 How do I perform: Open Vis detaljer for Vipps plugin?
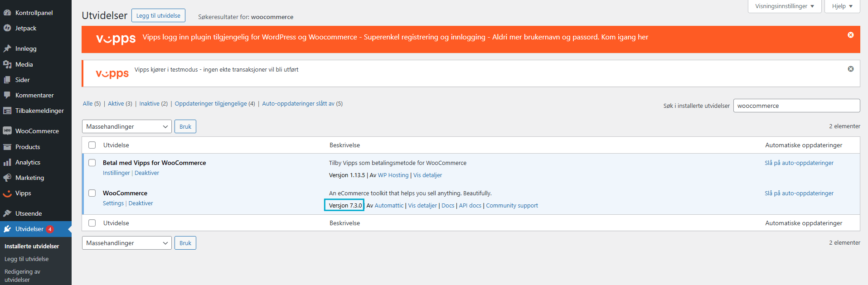click(x=427, y=175)
